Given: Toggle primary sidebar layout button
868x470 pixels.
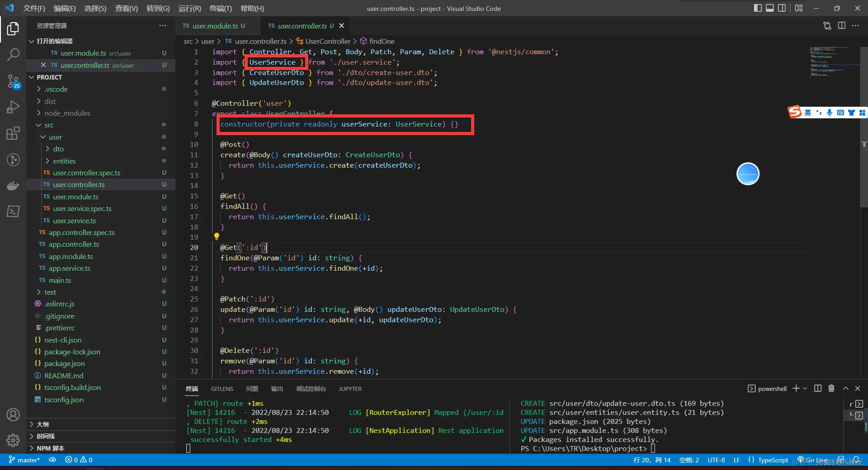Looking at the screenshot, I should pyautogui.click(x=758, y=8).
